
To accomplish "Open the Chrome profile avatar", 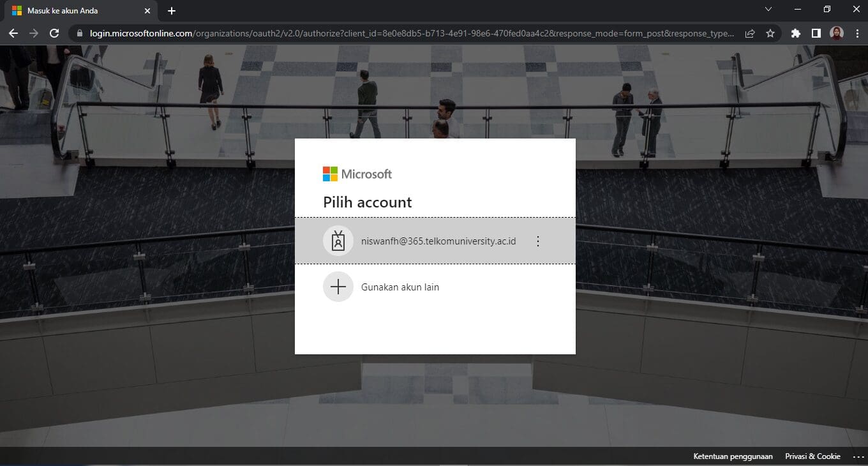I will tap(837, 33).
